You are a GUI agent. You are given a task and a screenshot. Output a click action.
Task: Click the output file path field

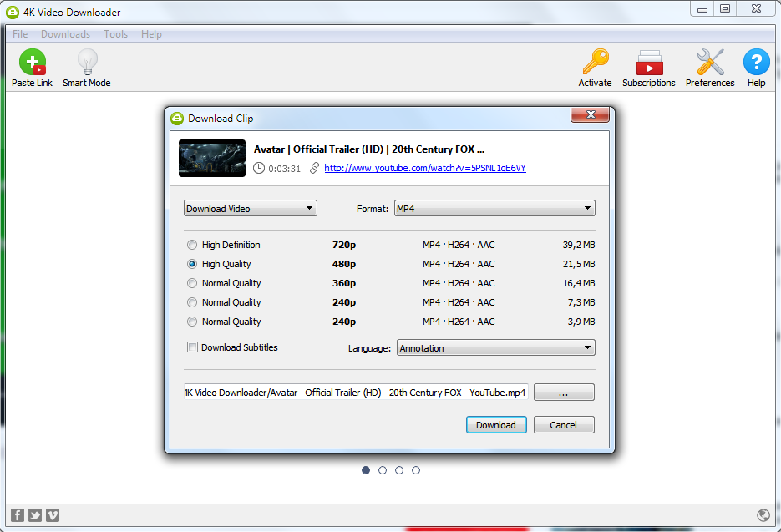[x=356, y=393]
